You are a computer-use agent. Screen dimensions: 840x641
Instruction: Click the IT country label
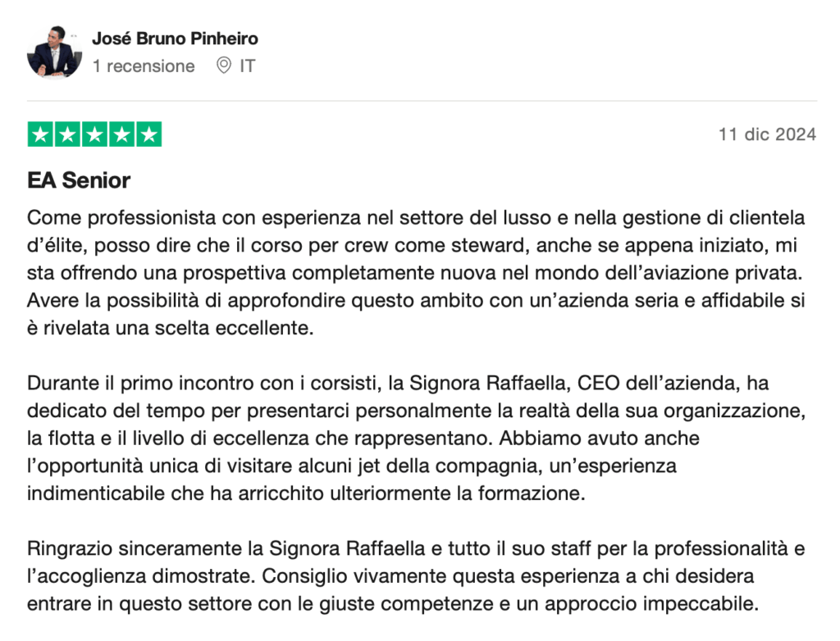coord(247,66)
